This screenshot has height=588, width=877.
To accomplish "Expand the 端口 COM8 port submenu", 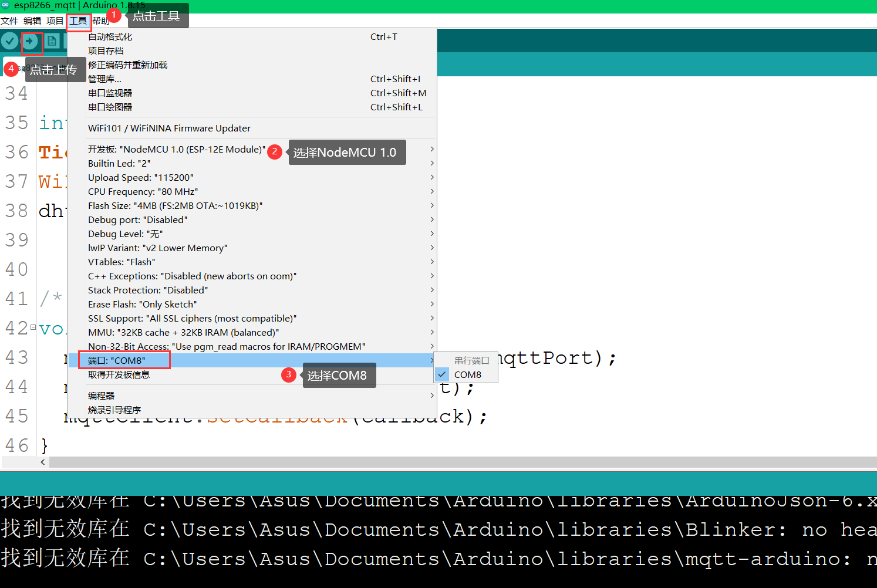I will (x=252, y=361).
